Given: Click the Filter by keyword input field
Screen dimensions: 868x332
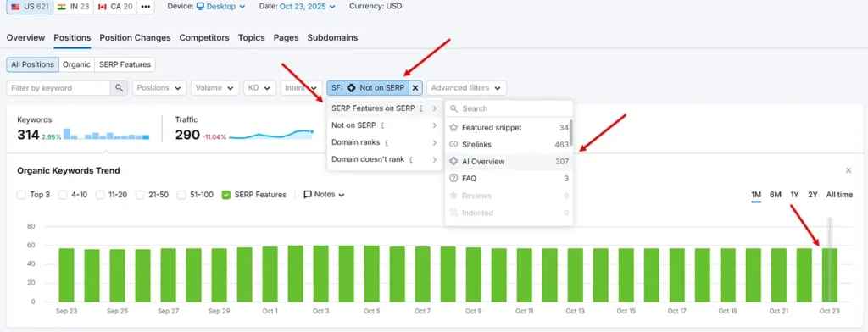Looking at the screenshot, I should [x=58, y=88].
